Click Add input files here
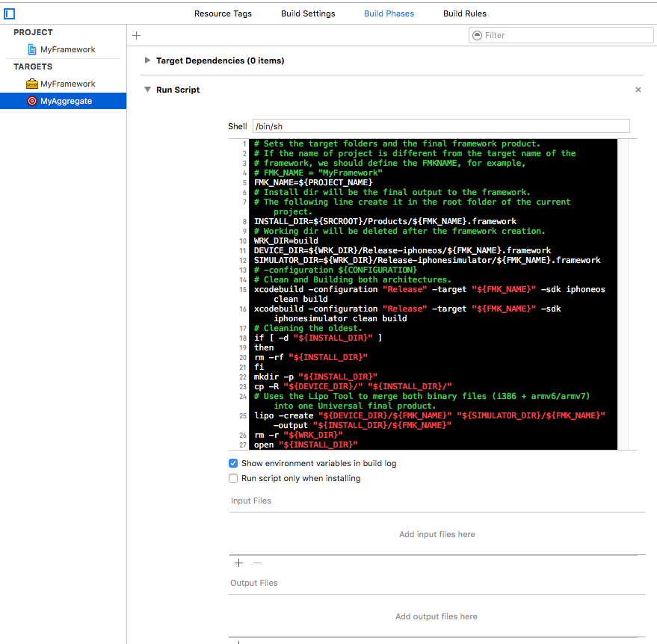 point(437,534)
